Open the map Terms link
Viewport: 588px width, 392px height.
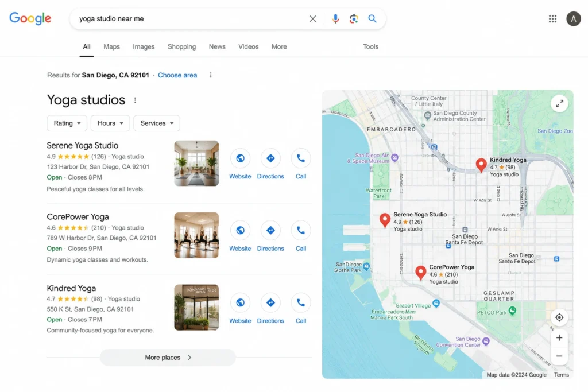coord(562,375)
